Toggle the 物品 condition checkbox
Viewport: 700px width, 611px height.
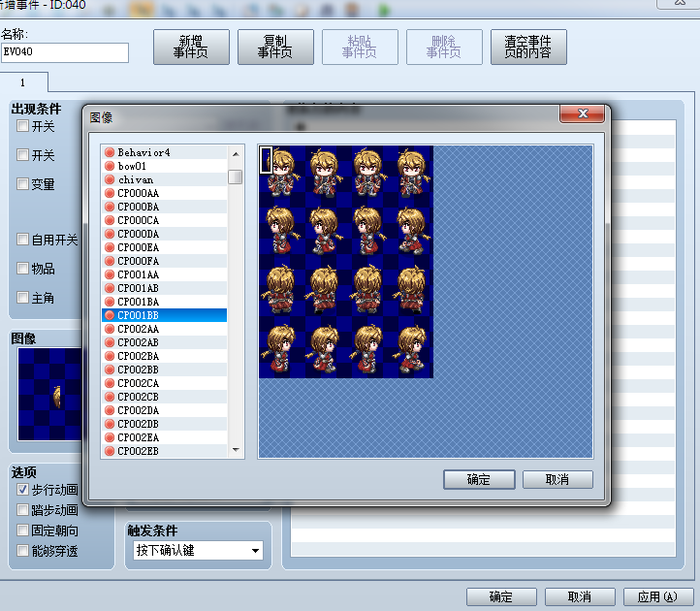22,269
